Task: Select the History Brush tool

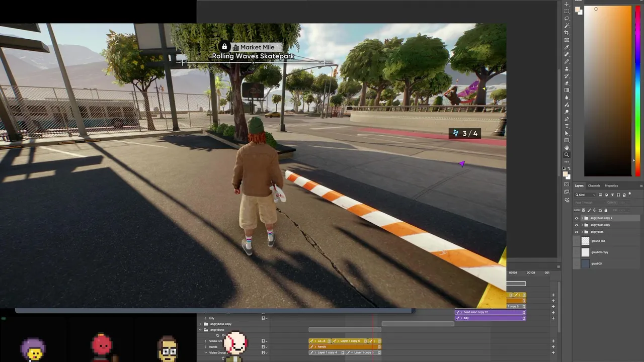Action: (x=567, y=75)
